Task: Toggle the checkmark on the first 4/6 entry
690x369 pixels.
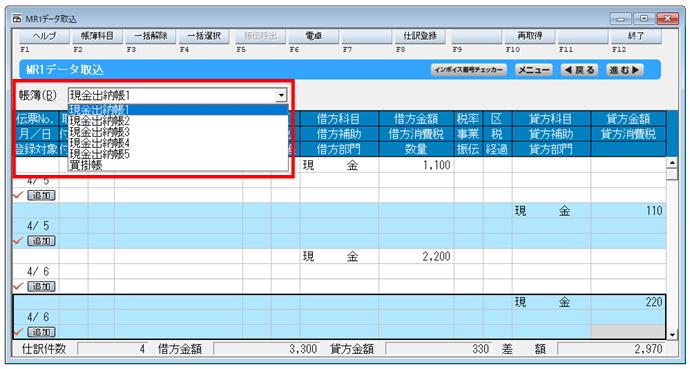Action: [x=18, y=287]
